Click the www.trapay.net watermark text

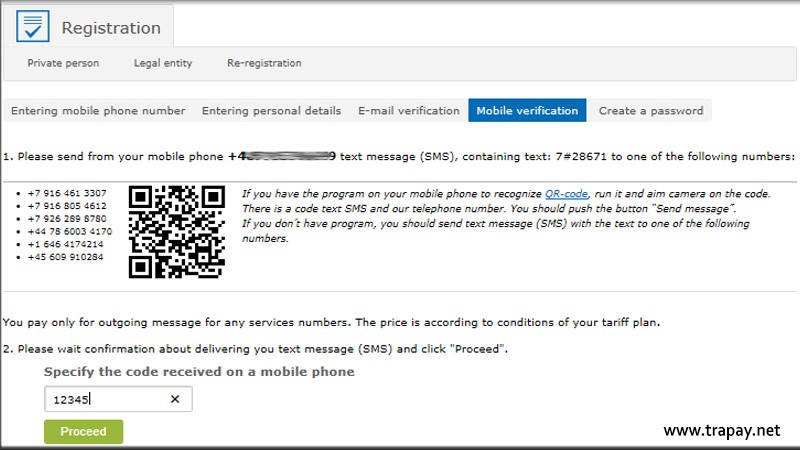(x=721, y=431)
